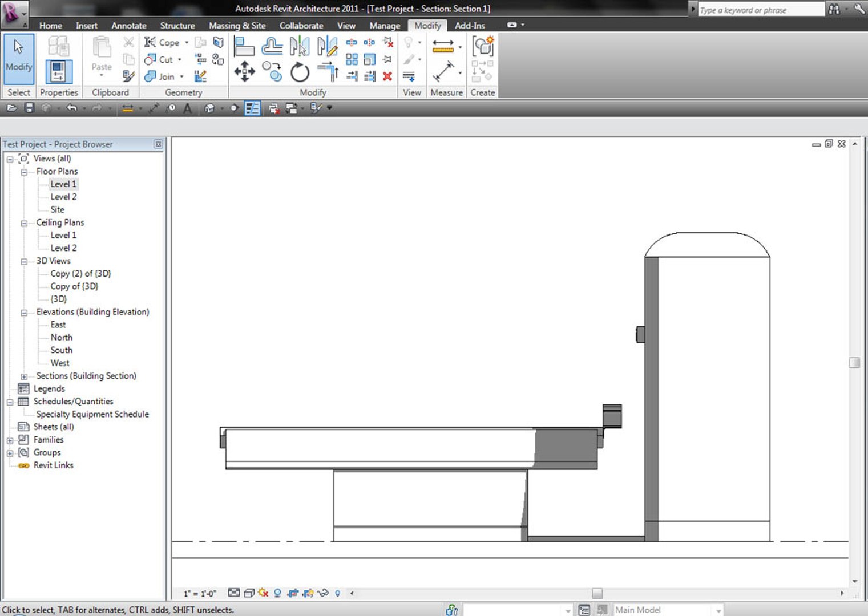
Task: Choose the Align tool
Action: [x=244, y=46]
